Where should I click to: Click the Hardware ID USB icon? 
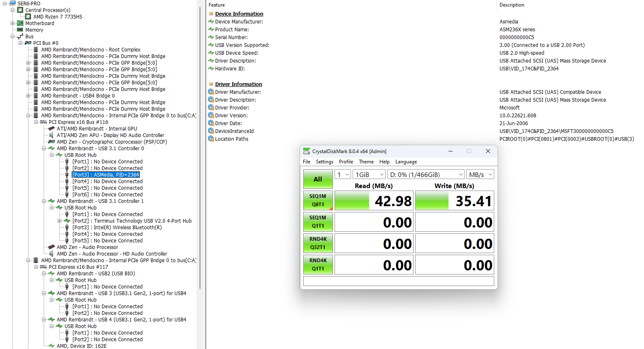[x=211, y=68]
